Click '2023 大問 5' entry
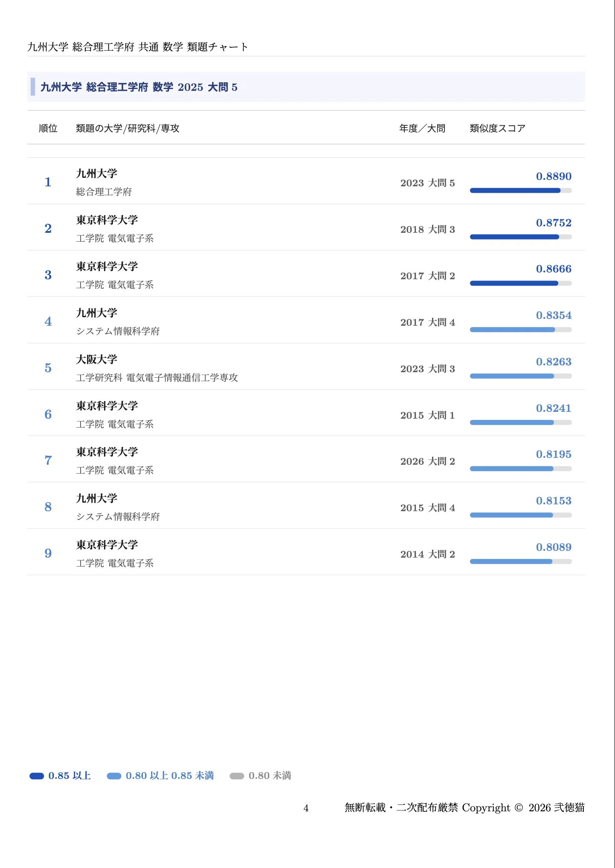615x868 pixels. (427, 183)
